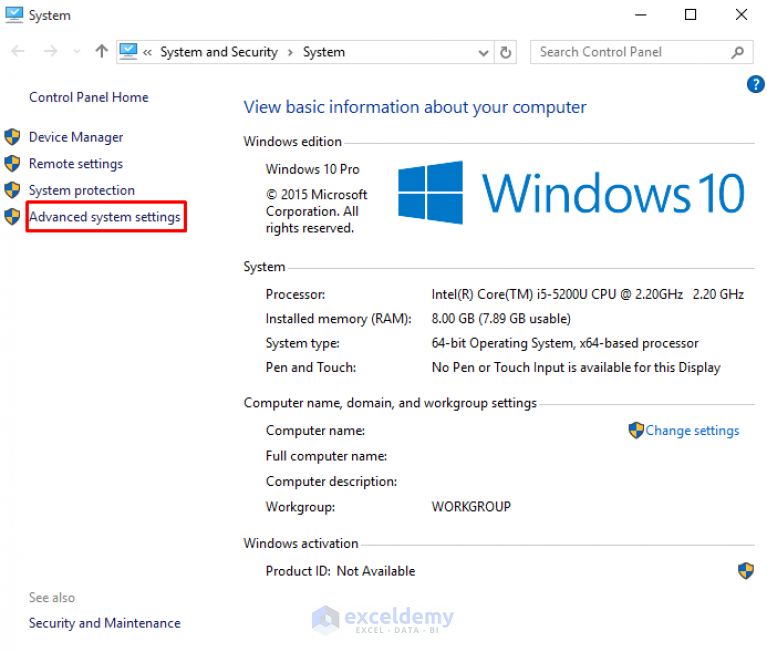Expand the breadcrumb double-chevron overflow
The width and height of the screenshot is (767, 652).
(147, 52)
